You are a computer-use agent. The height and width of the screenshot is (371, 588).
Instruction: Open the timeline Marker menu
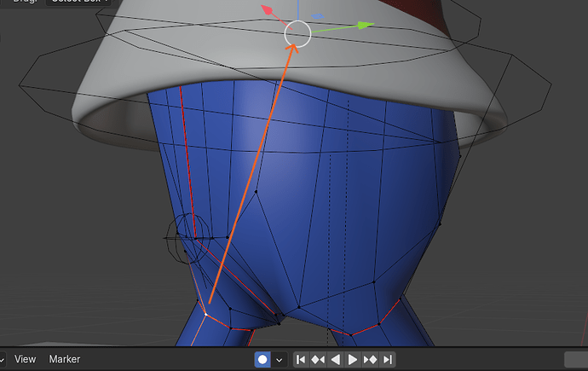click(65, 359)
